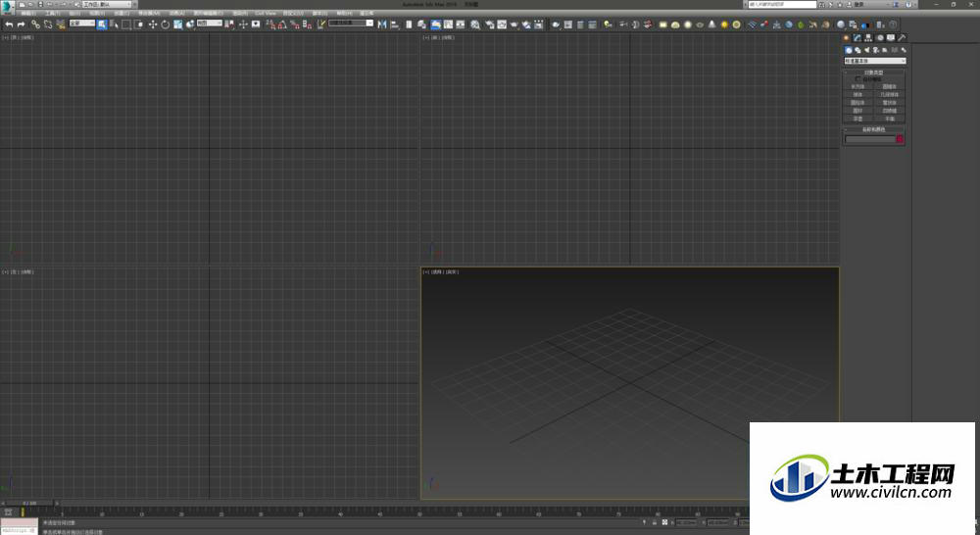Click the 平面 (Plane) button
This screenshot has width=980, height=535.
point(890,119)
